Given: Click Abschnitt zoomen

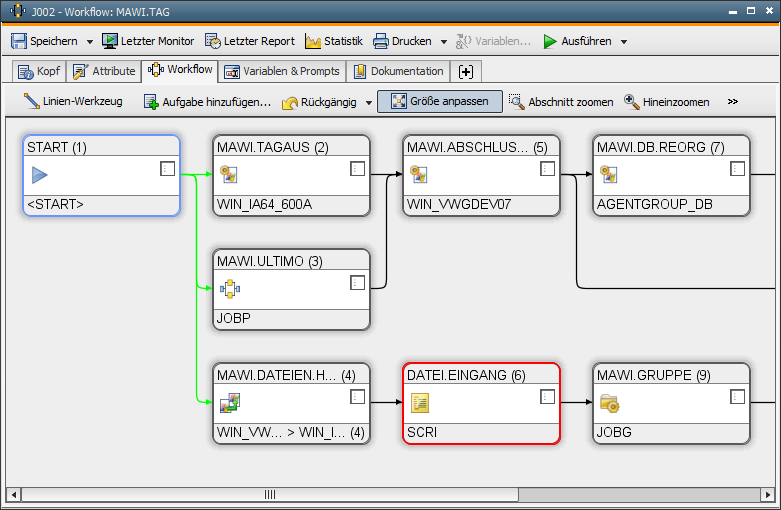Looking at the screenshot, I should [x=561, y=102].
